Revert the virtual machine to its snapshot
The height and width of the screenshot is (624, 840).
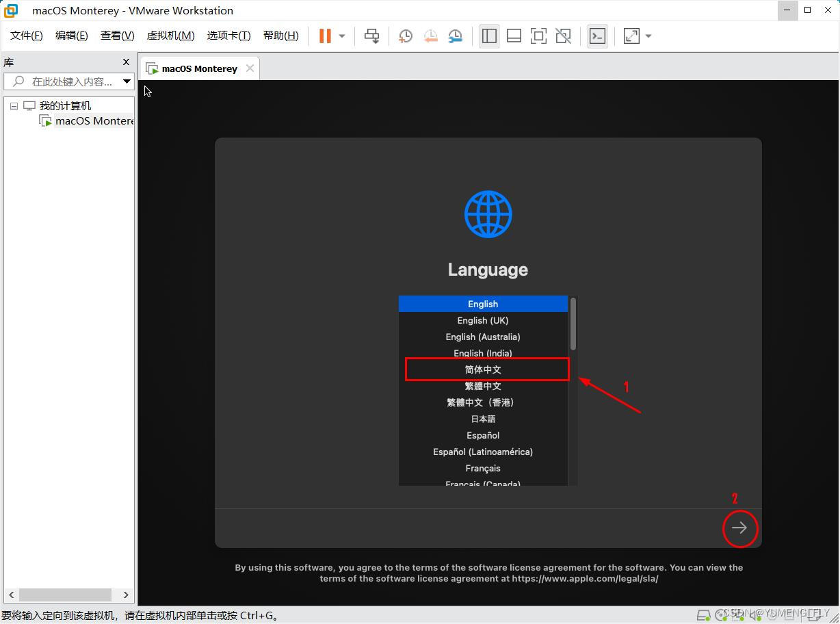(x=430, y=36)
